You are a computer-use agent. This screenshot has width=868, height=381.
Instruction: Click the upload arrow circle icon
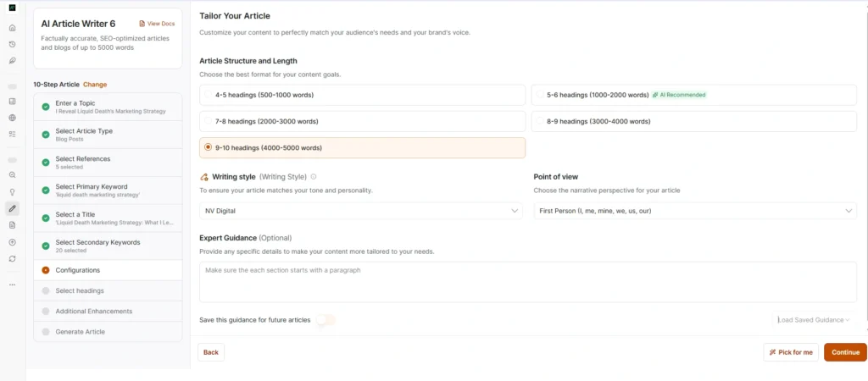[12, 242]
